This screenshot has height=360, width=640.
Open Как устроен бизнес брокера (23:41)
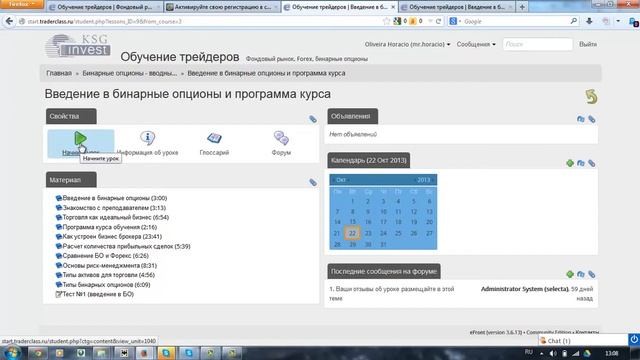coord(112,236)
